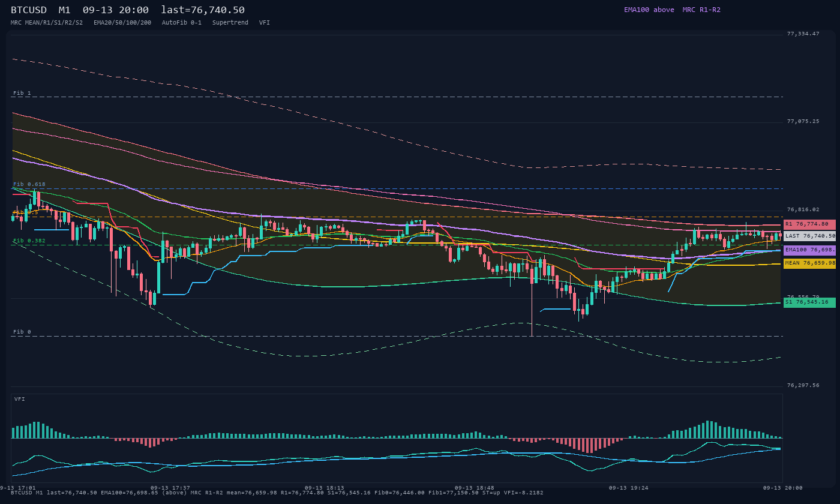The image size is (840, 504).
Task: Click the bottom status summary line
Action: tap(277, 493)
